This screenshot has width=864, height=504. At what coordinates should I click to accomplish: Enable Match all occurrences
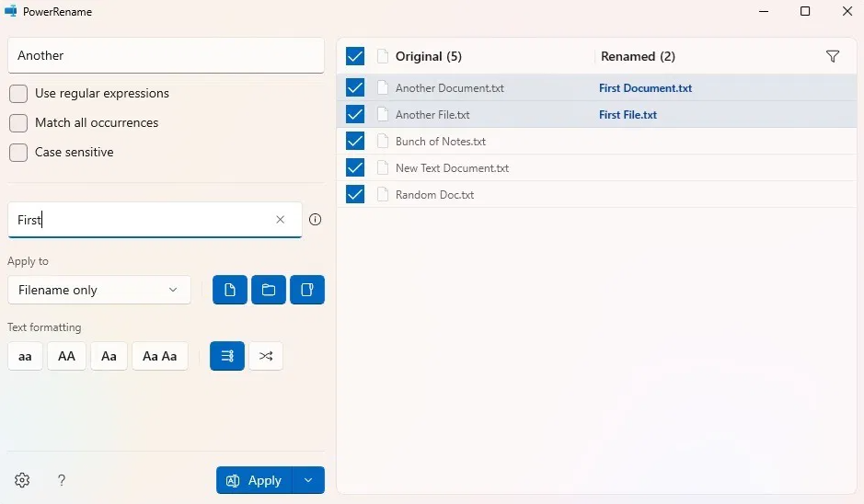tap(18, 123)
